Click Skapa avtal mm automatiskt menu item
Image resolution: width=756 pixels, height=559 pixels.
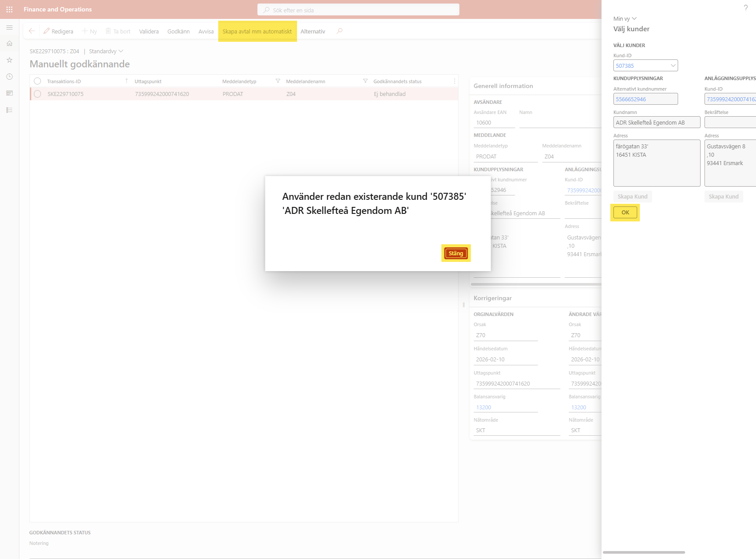[257, 31]
